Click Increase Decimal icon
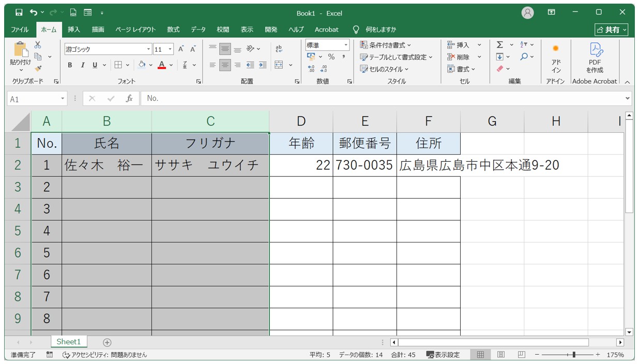639x364 pixels. click(x=311, y=68)
